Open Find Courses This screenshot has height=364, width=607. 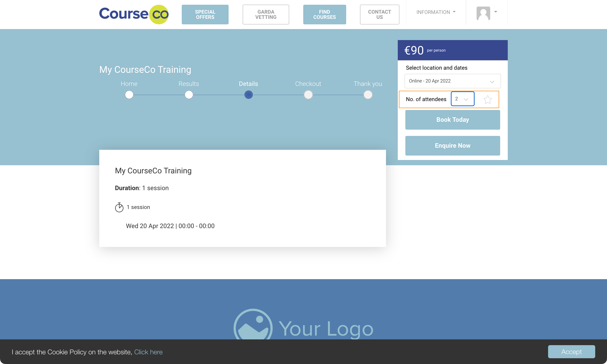click(324, 14)
